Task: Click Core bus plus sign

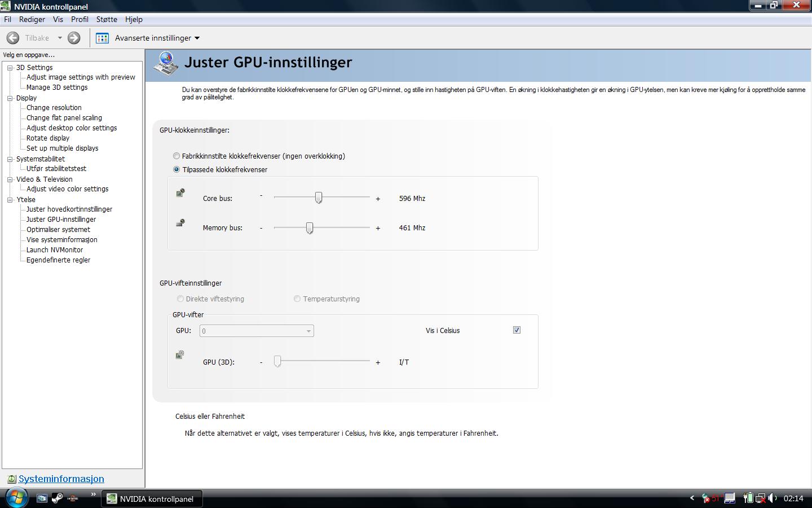Action: (378, 199)
